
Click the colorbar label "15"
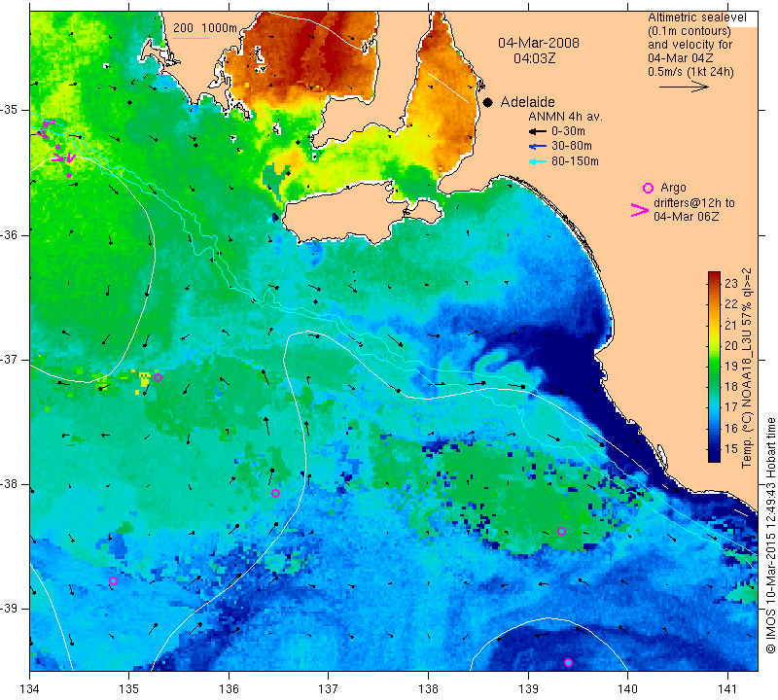tap(731, 448)
